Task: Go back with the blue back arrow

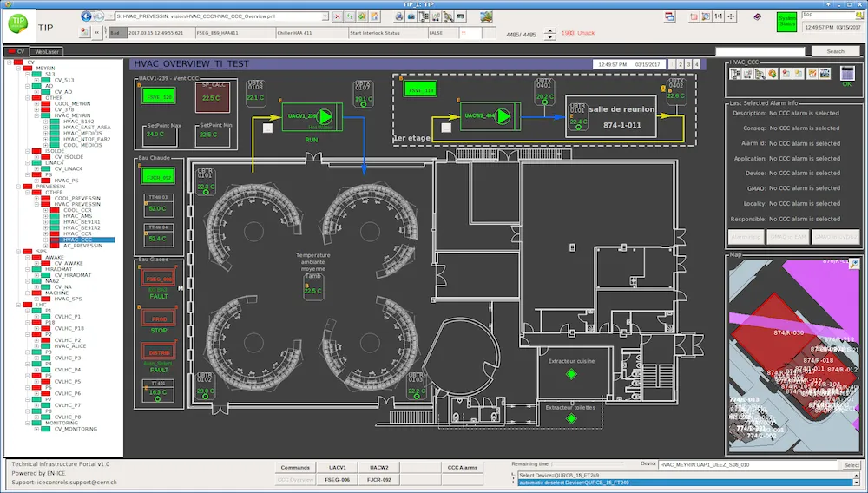Action: [86, 16]
